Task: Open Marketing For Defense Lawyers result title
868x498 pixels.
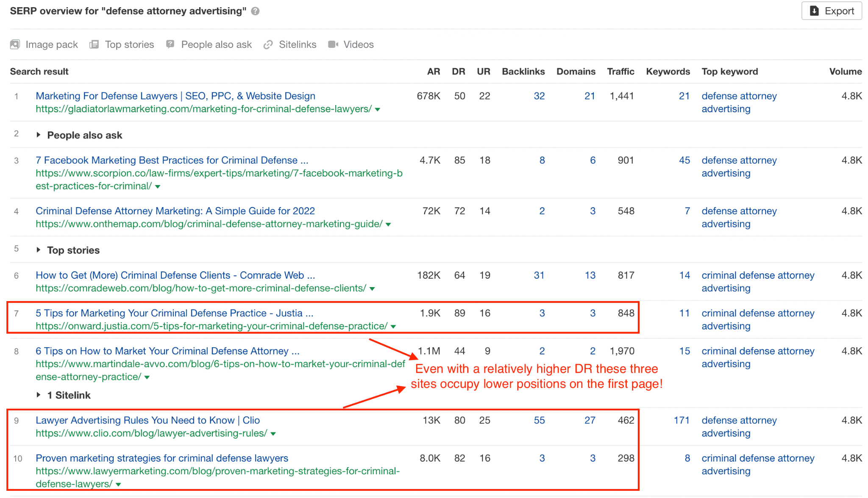Action: pos(175,96)
